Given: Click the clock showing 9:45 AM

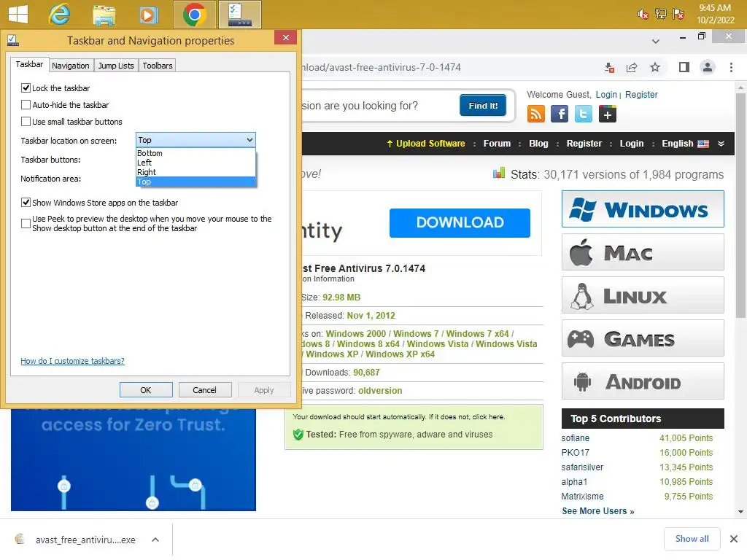Looking at the screenshot, I should coord(715,14).
